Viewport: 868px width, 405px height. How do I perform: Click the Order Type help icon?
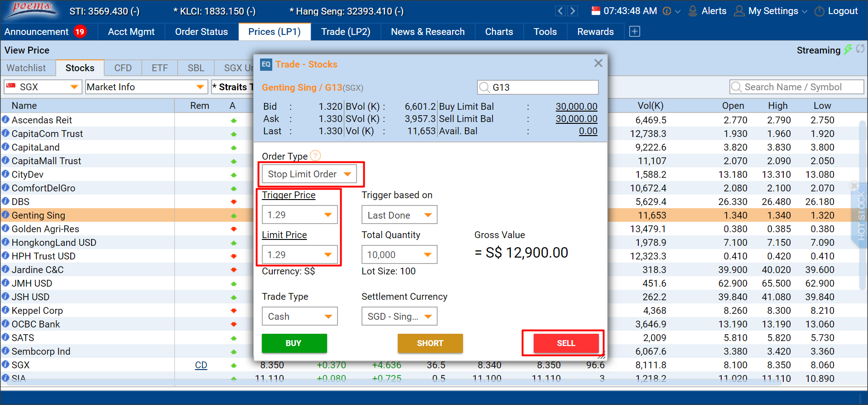click(316, 156)
